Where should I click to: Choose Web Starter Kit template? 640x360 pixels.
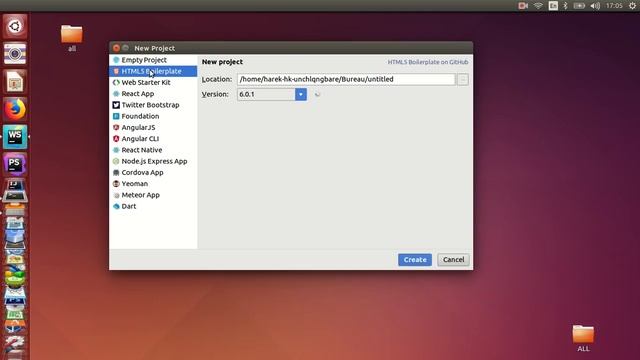pos(153,82)
